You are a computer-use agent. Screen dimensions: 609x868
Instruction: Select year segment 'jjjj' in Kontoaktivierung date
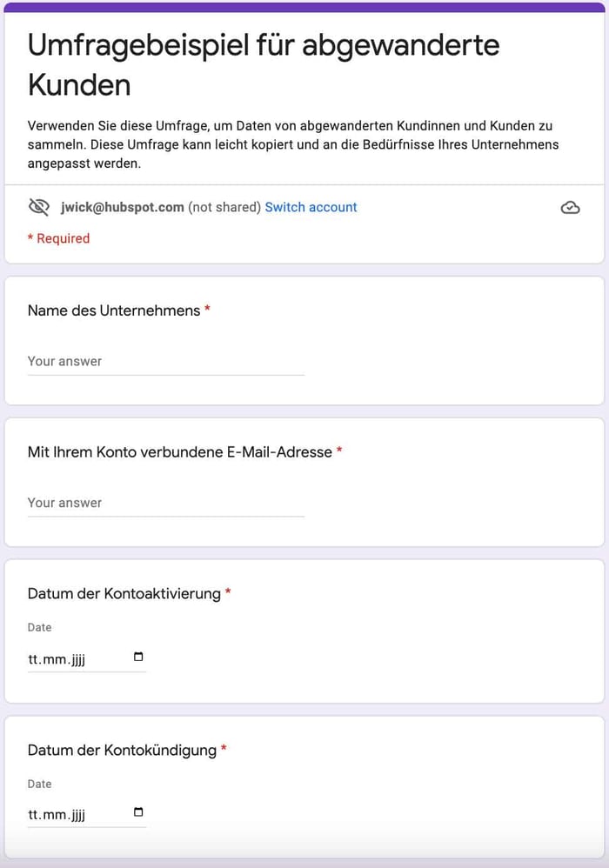(78, 659)
